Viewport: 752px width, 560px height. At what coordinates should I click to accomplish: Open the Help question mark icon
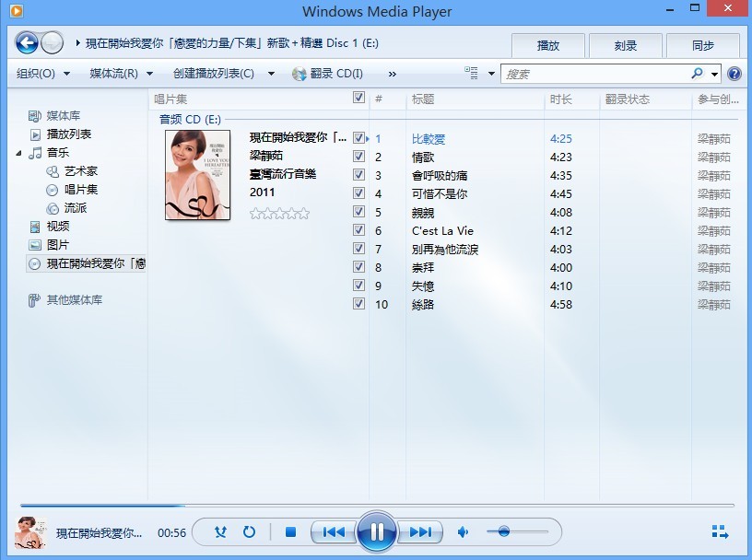click(734, 74)
